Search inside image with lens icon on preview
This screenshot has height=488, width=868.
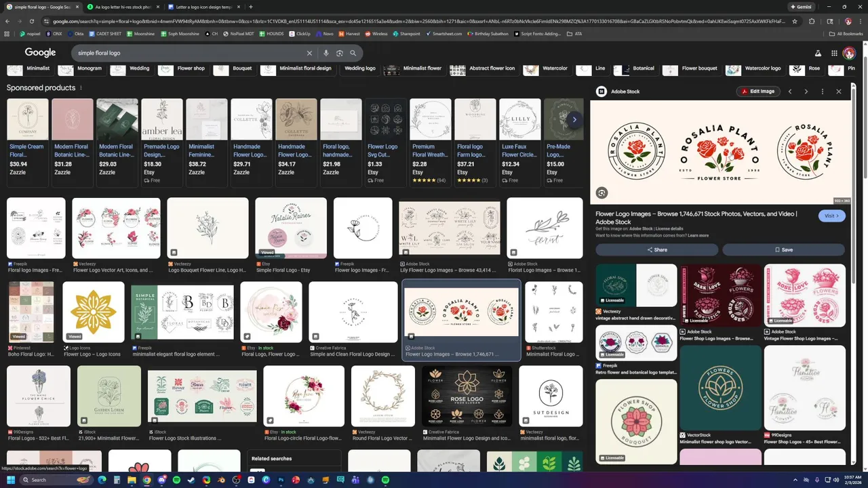(x=601, y=193)
